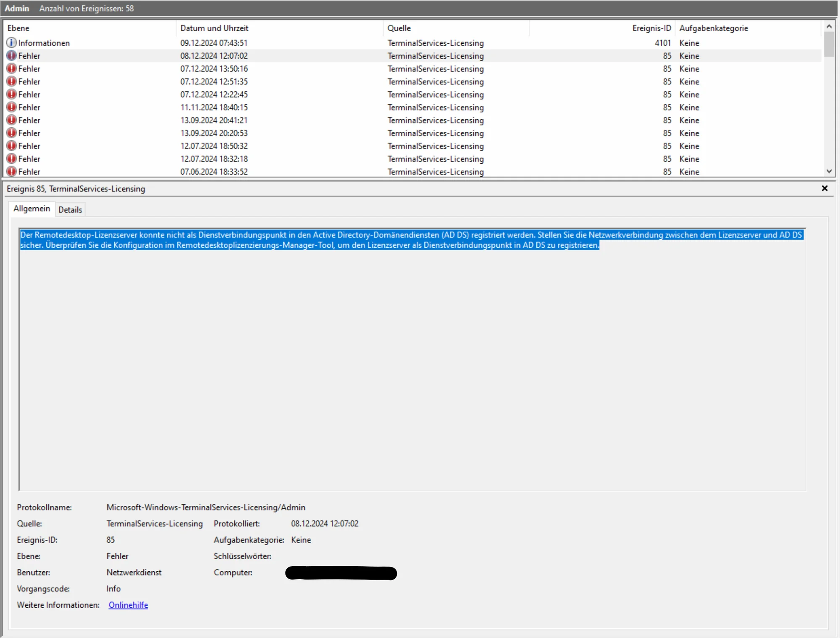
Task: Sort by Datum und Uhrzeit column
Action: click(x=279, y=28)
